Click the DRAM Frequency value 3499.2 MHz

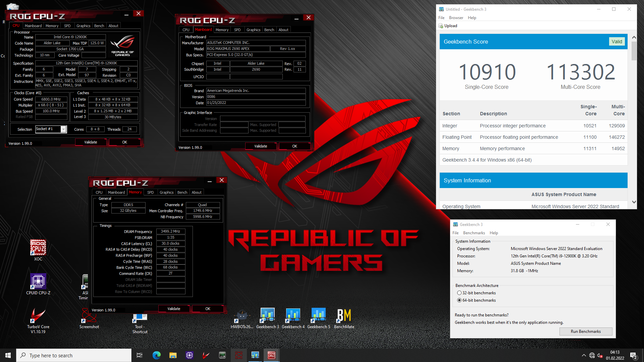point(170,232)
